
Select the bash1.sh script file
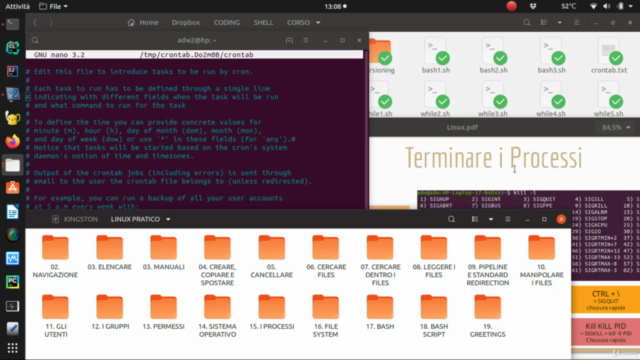(x=436, y=56)
